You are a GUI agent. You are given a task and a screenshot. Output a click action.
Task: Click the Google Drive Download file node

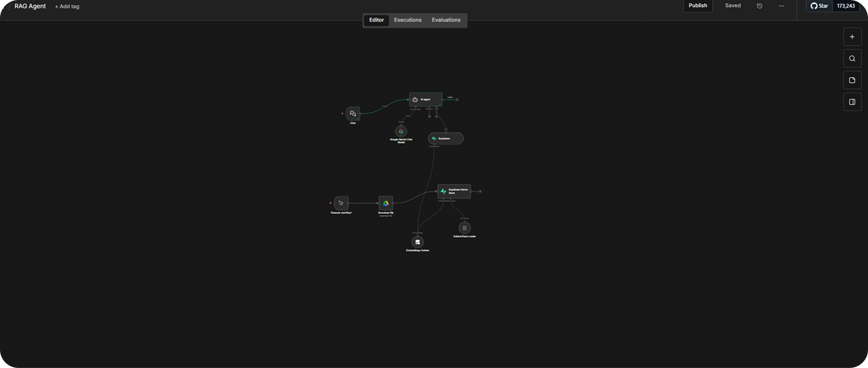point(386,203)
